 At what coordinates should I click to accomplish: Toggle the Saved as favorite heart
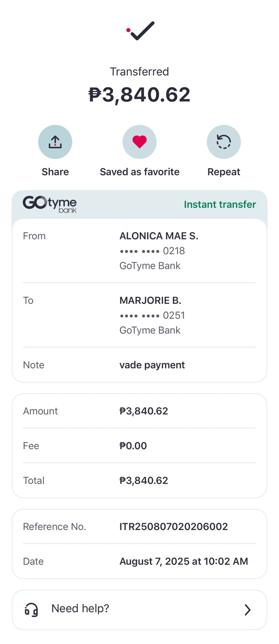point(139,142)
